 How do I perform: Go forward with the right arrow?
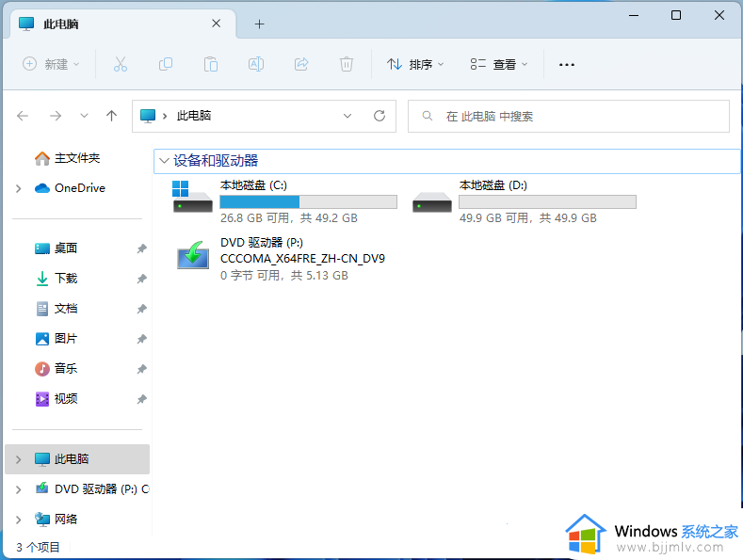point(56,116)
